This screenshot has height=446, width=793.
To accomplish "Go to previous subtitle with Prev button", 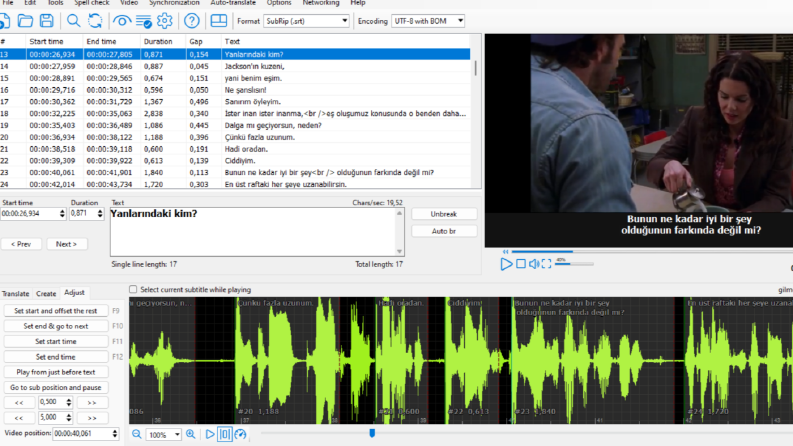I will tap(21, 244).
